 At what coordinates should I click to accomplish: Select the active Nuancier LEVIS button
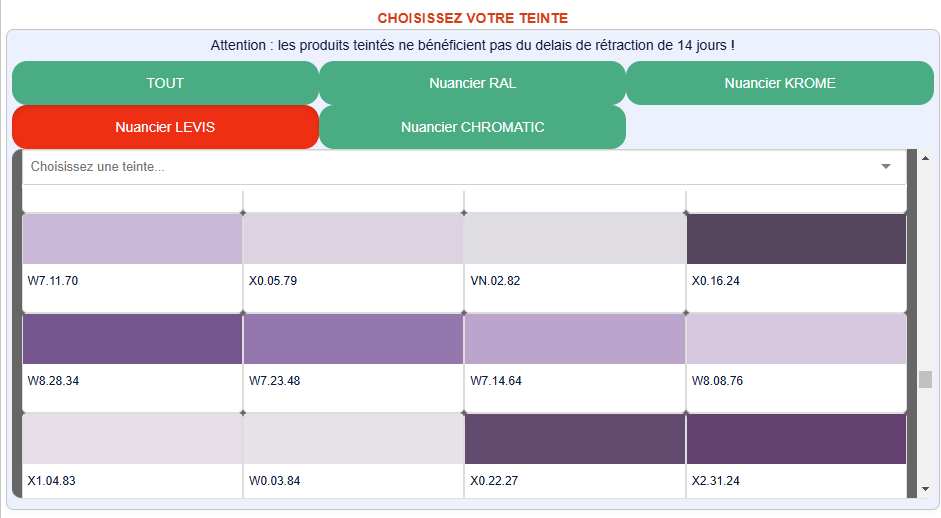(x=165, y=127)
